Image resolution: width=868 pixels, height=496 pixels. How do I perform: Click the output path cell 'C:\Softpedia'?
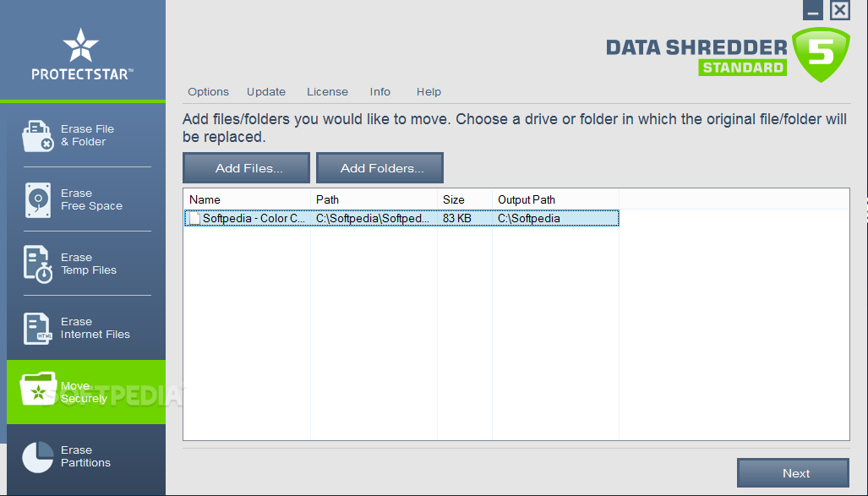pos(529,218)
